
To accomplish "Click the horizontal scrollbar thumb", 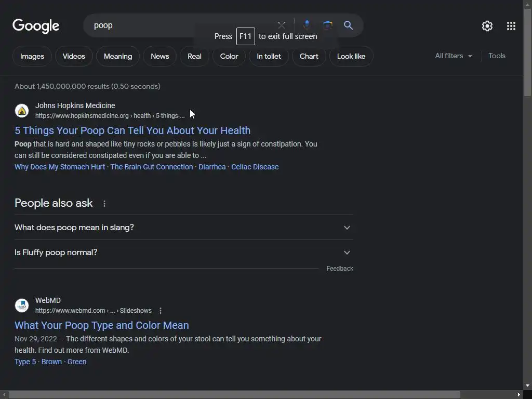I will coord(234,395).
